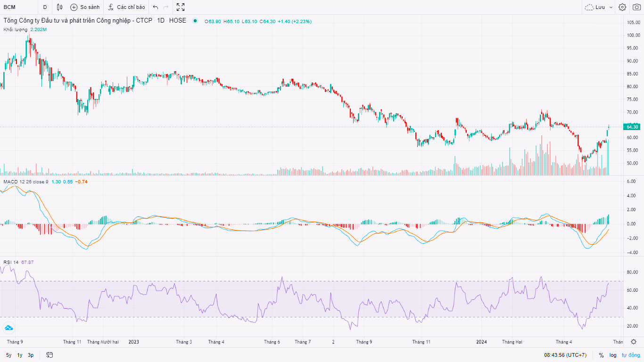
Task: Take a chart snapshot with camera icon
Action: [x=636, y=7]
